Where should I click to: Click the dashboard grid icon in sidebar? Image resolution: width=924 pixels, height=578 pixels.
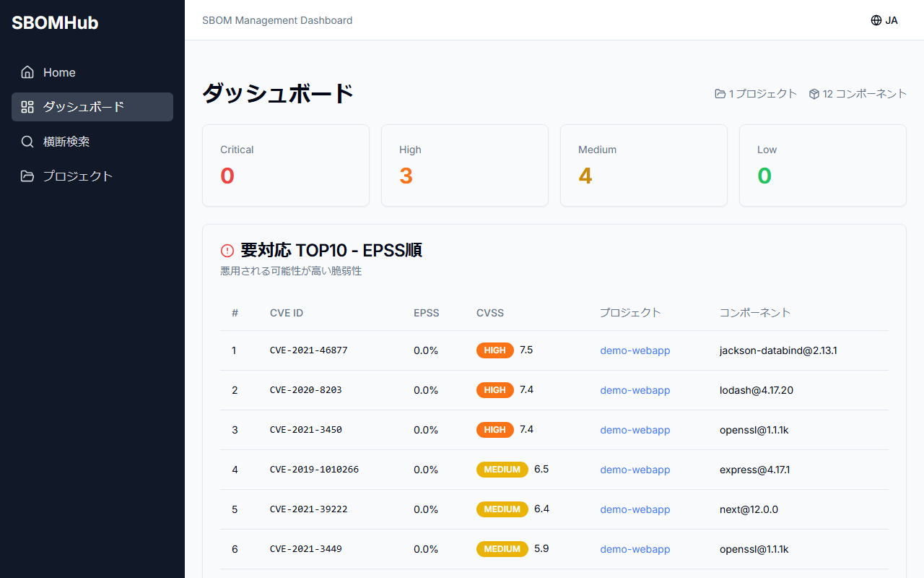click(27, 107)
